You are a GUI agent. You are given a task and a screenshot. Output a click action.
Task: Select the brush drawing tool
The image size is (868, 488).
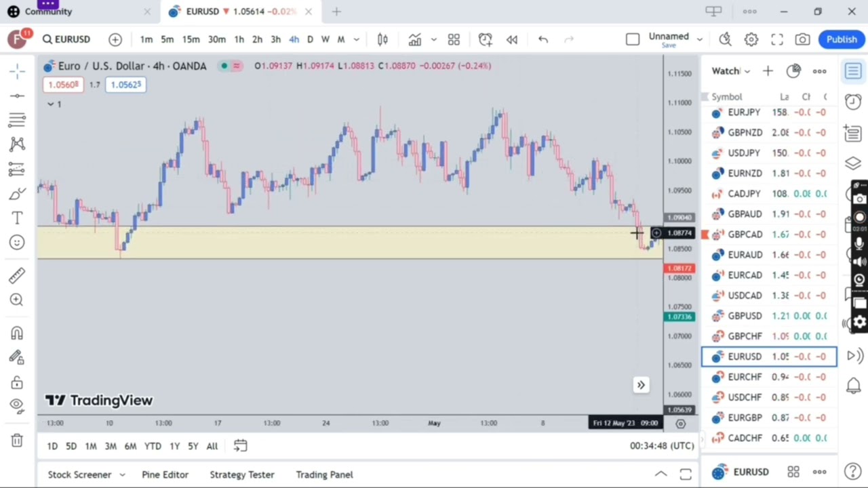tap(18, 194)
